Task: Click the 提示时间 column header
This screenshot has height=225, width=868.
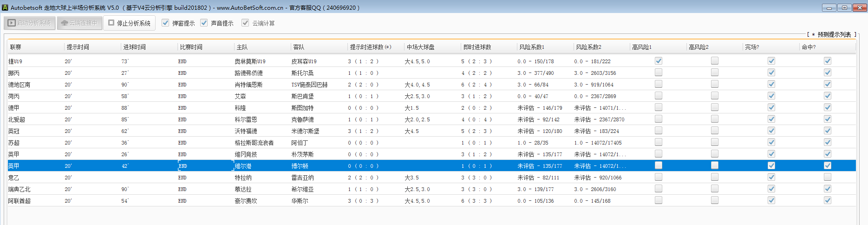Action: [x=78, y=47]
